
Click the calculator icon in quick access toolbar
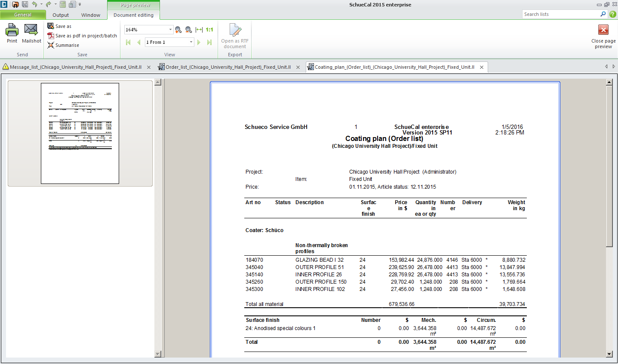click(x=63, y=4)
